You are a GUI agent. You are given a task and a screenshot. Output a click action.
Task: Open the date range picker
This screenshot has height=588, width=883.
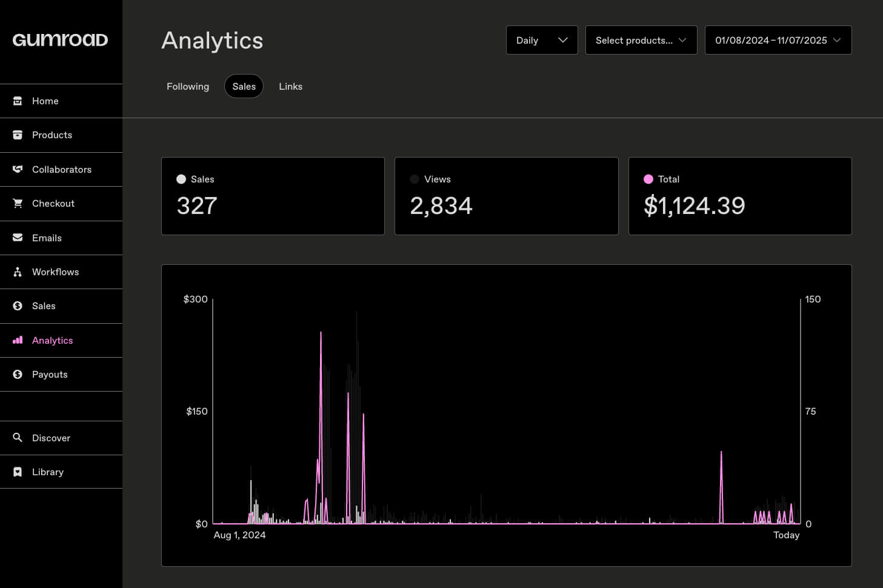pos(778,40)
